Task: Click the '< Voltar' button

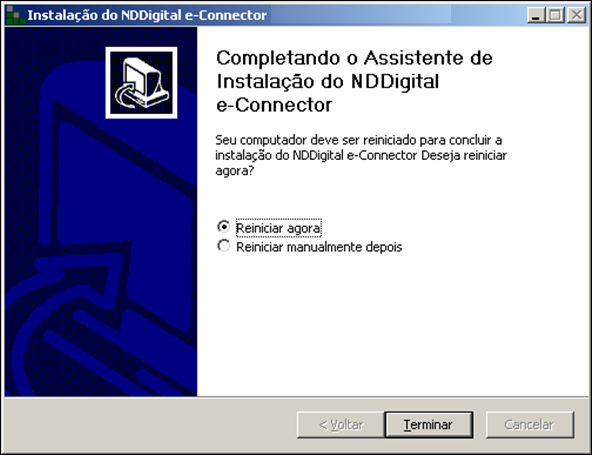Action: 341,425
